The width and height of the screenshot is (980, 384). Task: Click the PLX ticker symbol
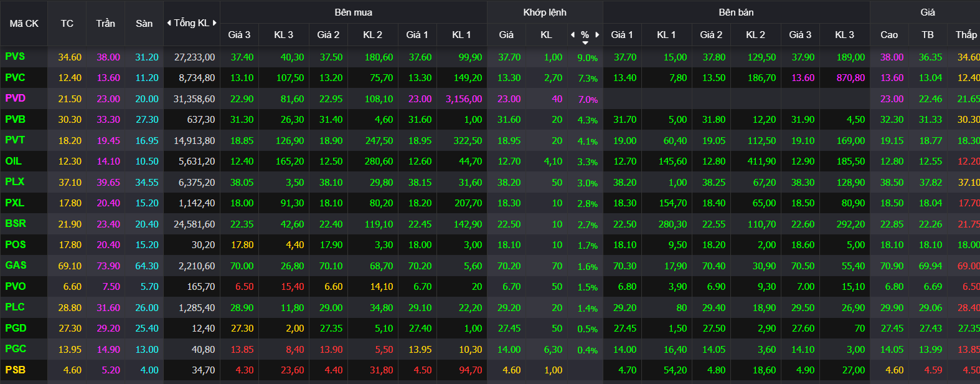pos(15,182)
